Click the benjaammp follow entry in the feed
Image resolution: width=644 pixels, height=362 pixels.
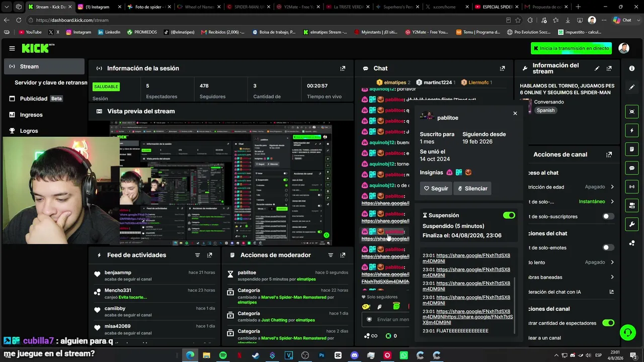pos(154,276)
